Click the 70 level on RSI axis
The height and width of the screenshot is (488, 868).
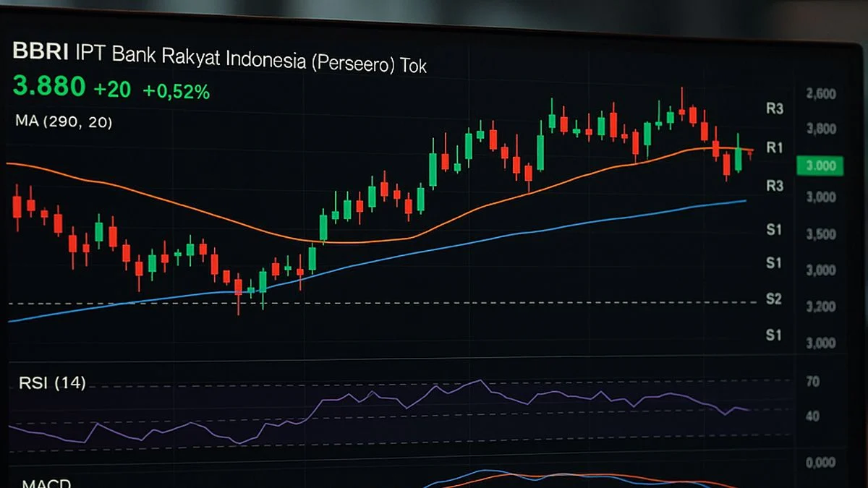click(812, 381)
